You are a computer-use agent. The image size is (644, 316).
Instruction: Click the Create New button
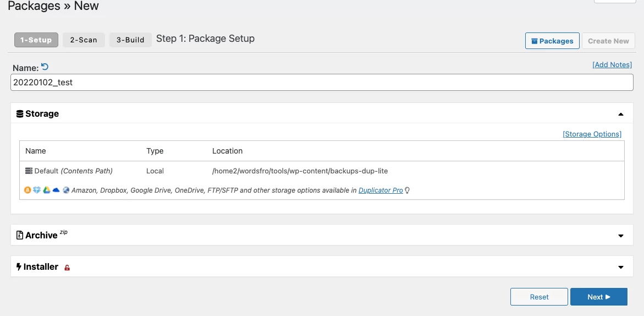click(x=608, y=41)
